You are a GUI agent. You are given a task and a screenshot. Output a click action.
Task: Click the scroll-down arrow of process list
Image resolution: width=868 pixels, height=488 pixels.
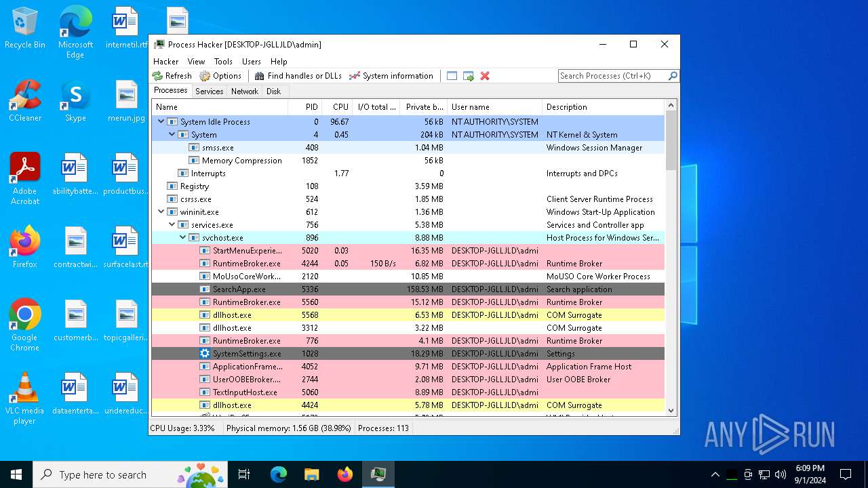(x=671, y=410)
